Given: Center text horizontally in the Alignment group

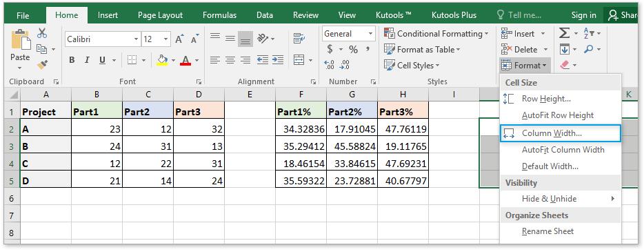Looking at the screenshot, I should click(x=230, y=61).
